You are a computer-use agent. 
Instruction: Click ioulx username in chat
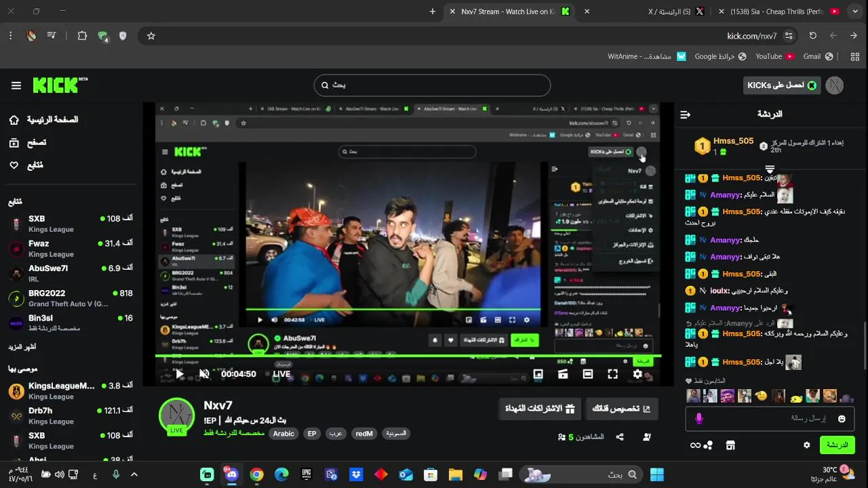click(x=718, y=291)
